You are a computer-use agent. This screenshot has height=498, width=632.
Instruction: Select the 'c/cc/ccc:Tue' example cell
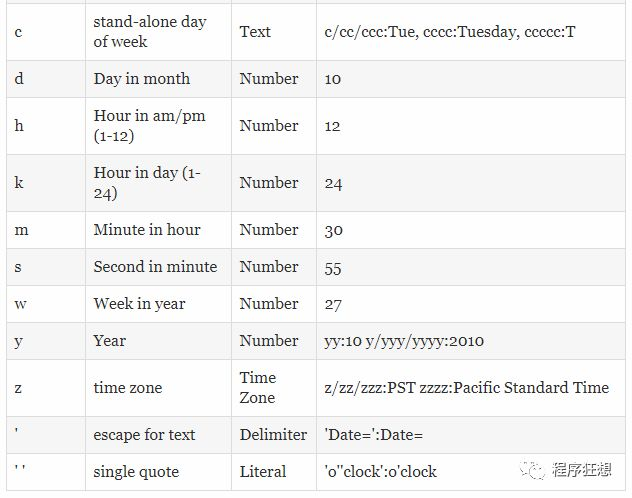click(x=471, y=32)
